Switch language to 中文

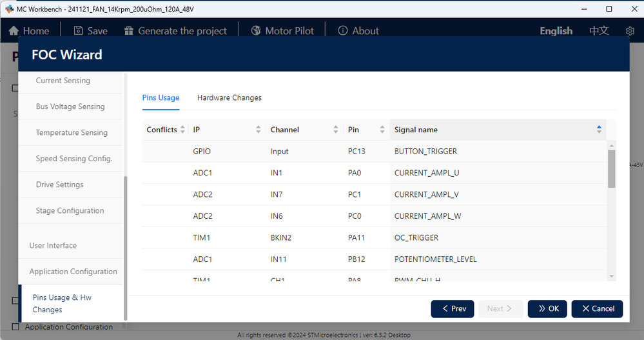click(x=599, y=31)
